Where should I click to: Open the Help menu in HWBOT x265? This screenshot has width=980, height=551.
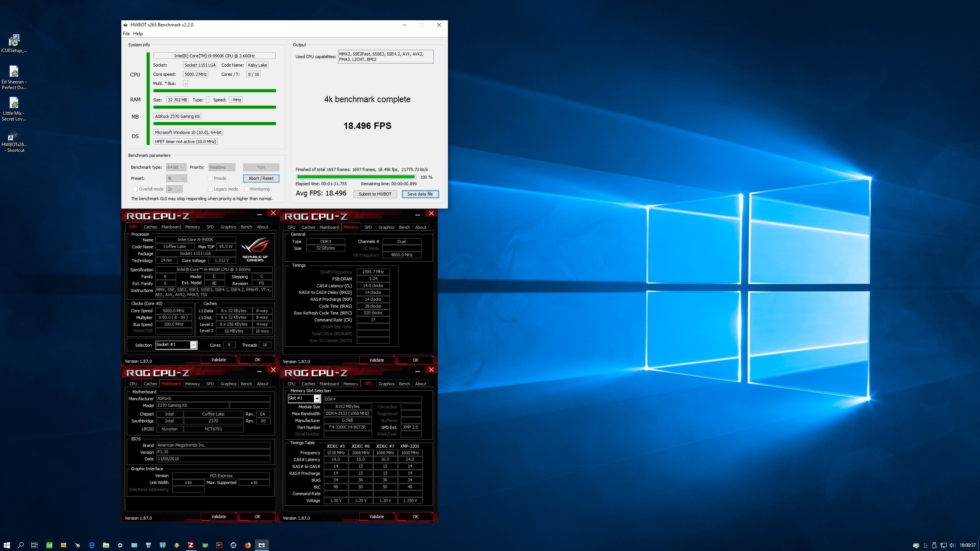point(138,34)
